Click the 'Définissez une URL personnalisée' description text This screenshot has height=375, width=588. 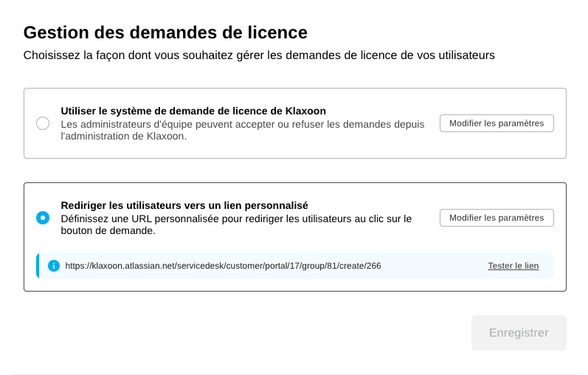236,219
